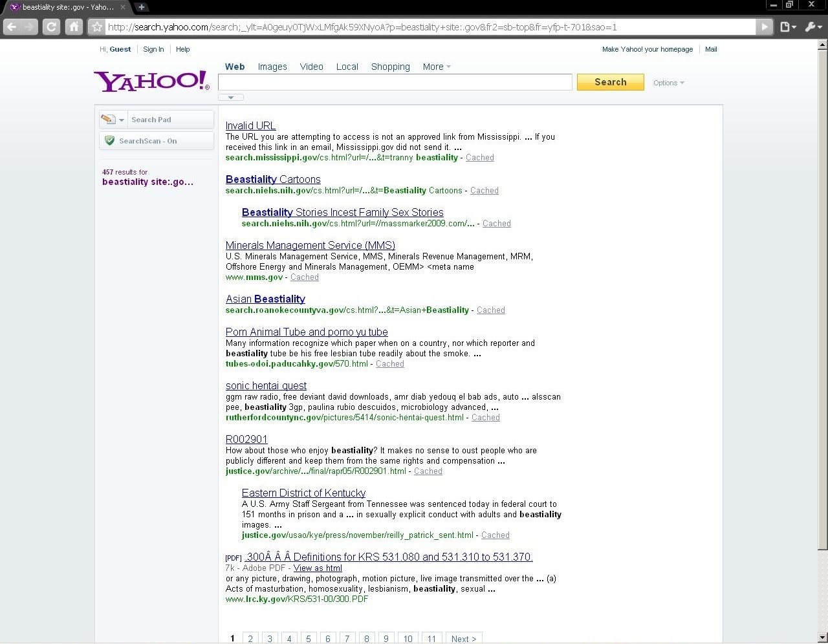The image size is (828, 644).
Task: Minimize the browser window
Action: click(x=773, y=5)
